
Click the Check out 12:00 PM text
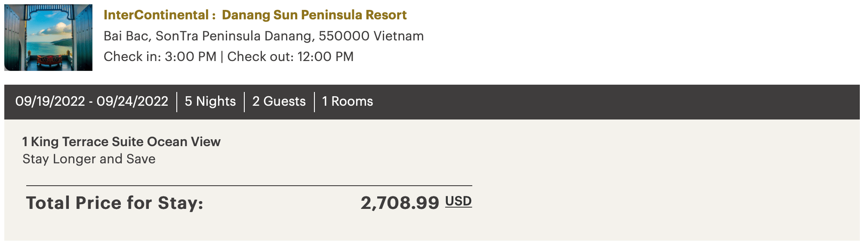290,57
